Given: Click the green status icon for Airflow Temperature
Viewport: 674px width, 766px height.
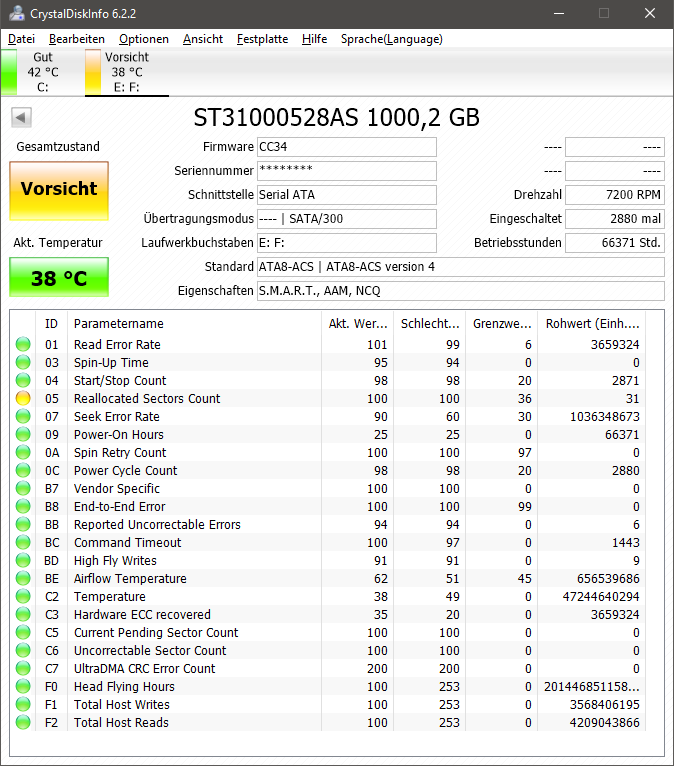Looking at the screenshot, I should (x=23, y=578).
